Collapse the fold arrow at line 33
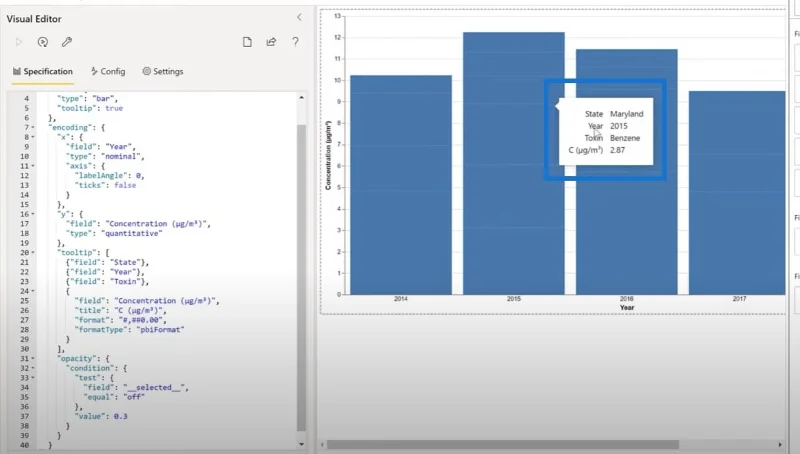 click(x=33, y=378)
